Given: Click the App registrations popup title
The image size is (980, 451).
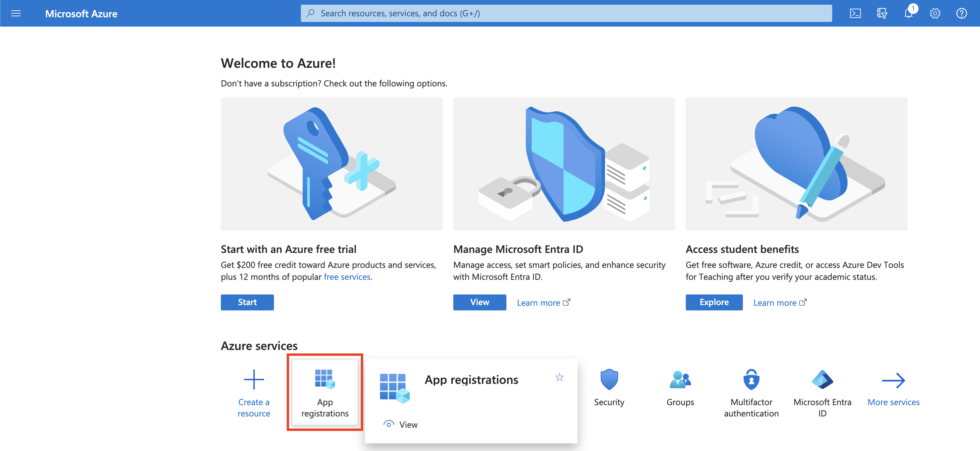Looking at the screenshot, I should 471,380.
